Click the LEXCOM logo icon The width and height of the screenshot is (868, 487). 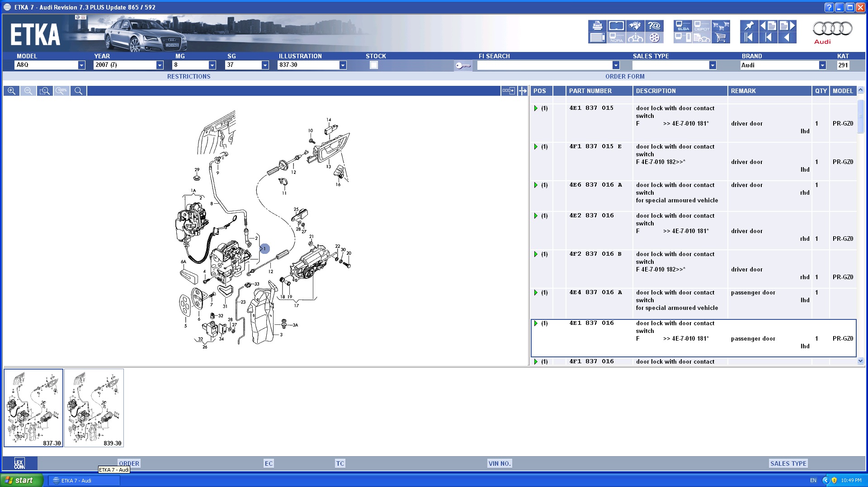19,464
